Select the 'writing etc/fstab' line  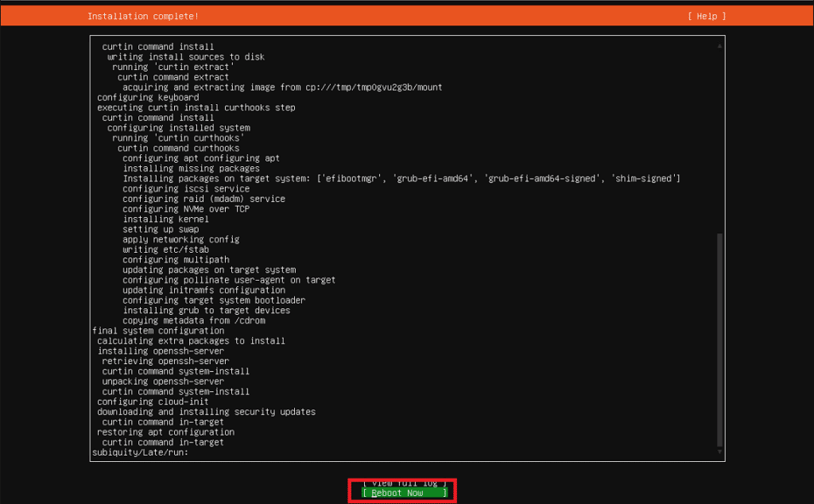coord(165,250)
